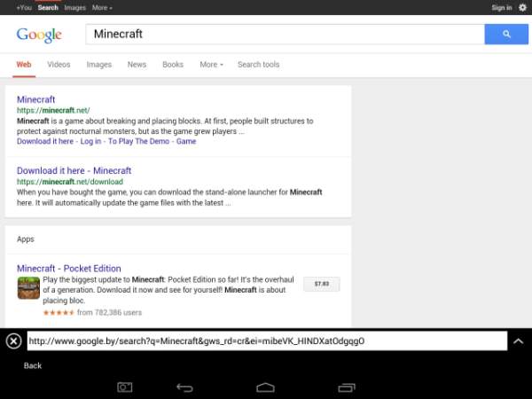Viewport: 532px width, 399px height.
Task: Switch to the Web results tab
Action: click(24, 65)
